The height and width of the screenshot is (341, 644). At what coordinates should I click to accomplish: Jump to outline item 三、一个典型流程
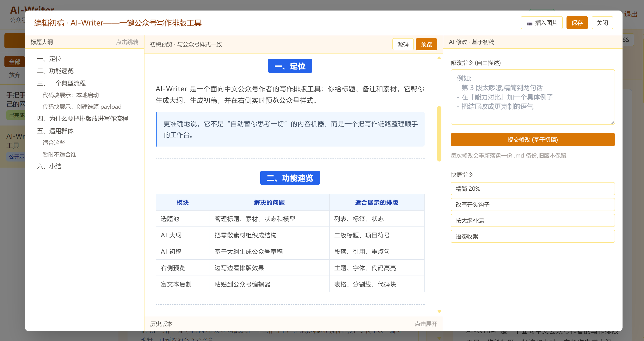(x=61, y=83)
